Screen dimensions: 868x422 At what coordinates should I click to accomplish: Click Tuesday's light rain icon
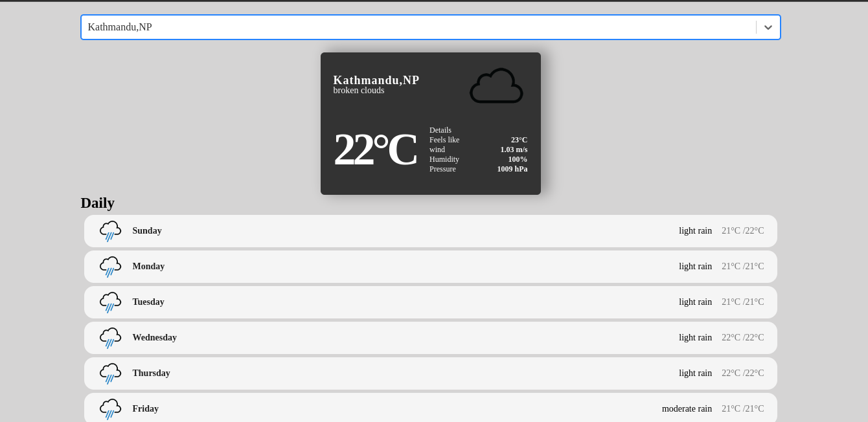click(110, 302)
